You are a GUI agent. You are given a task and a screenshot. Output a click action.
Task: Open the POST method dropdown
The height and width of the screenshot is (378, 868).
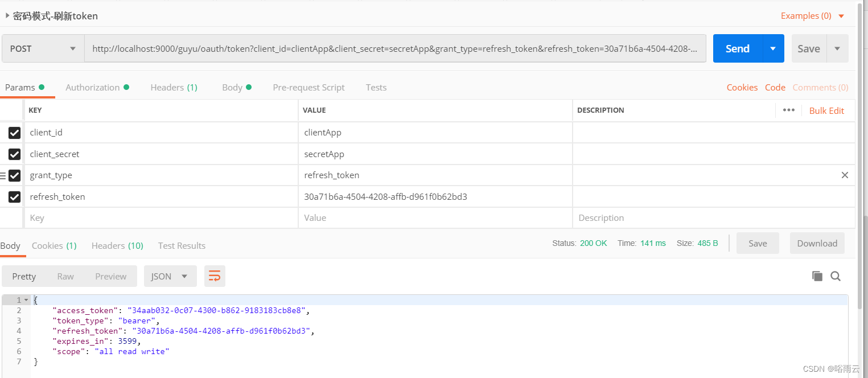[x=43, y=48]
